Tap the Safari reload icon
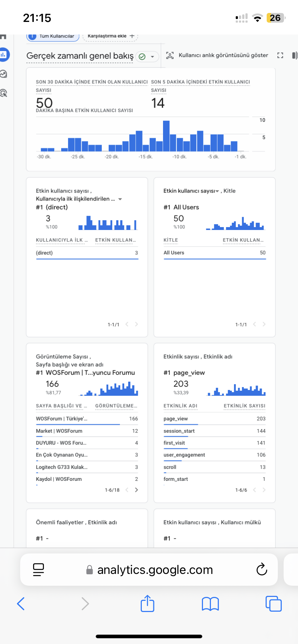This screenshot has height=644, width=298. 262,569
